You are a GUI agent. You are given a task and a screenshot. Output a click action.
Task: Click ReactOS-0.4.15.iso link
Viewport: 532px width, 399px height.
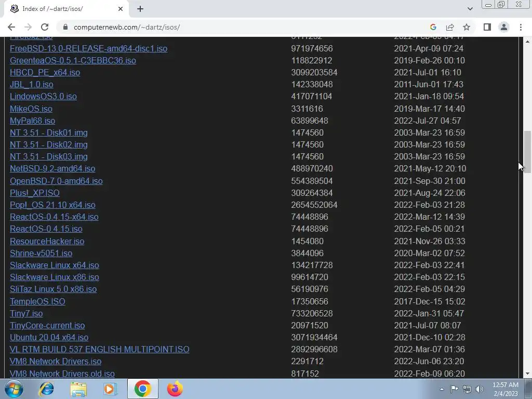[x=46, y=229]
